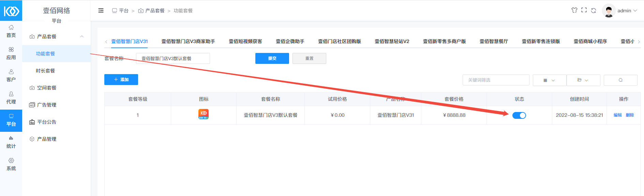Image resolution: width=644 pixels, height=196 pixels.
Task: Switch to the 壹佰新零售连锁版 tab
Action: tap(541, 41)
